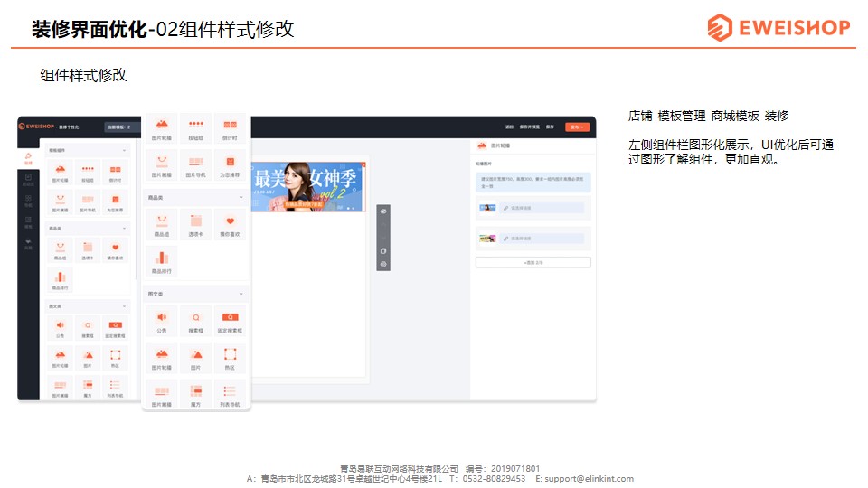The image size is (868, 488).
Task: Add 猜你喜欢 heart component in enlarged panel
Action: 231,225
